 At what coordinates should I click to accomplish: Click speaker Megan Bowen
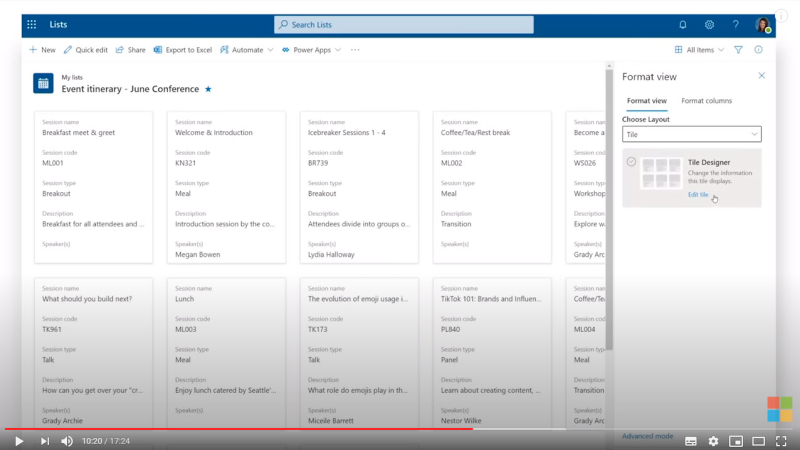pos(197,254)
